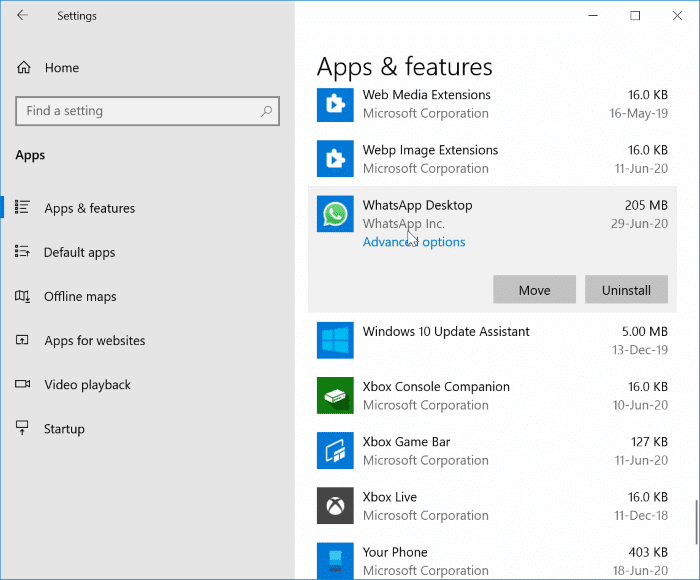Click the 205 MB size value
700x580 pixels.
pos(646,205)
